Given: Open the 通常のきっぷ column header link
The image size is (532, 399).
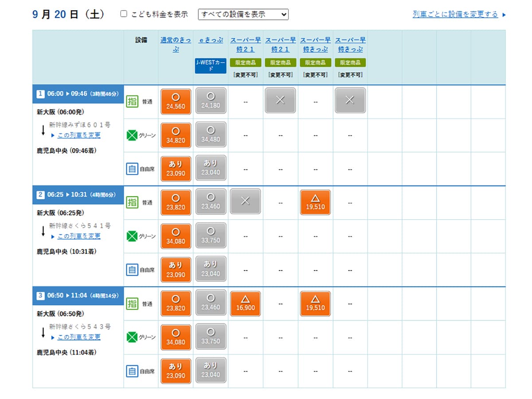Looking at the screenshot, I should click(x=176, y=44).
